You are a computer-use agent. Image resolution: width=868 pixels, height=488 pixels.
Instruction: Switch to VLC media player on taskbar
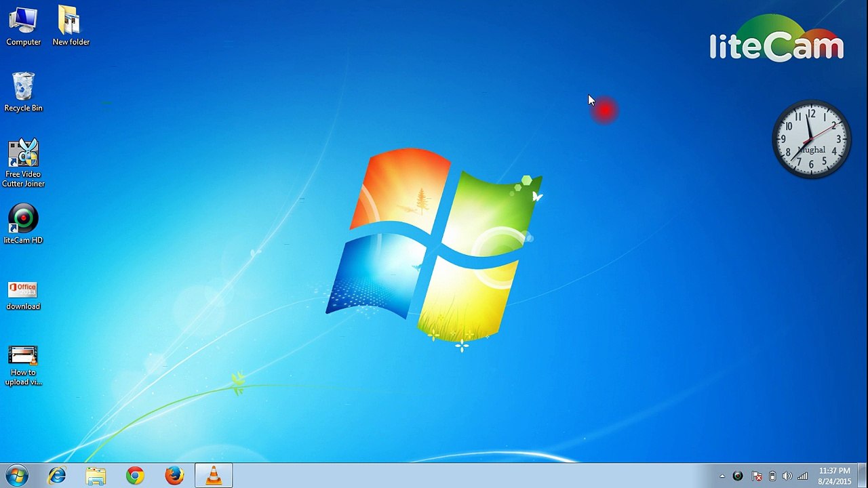click(x=214, y=476)
